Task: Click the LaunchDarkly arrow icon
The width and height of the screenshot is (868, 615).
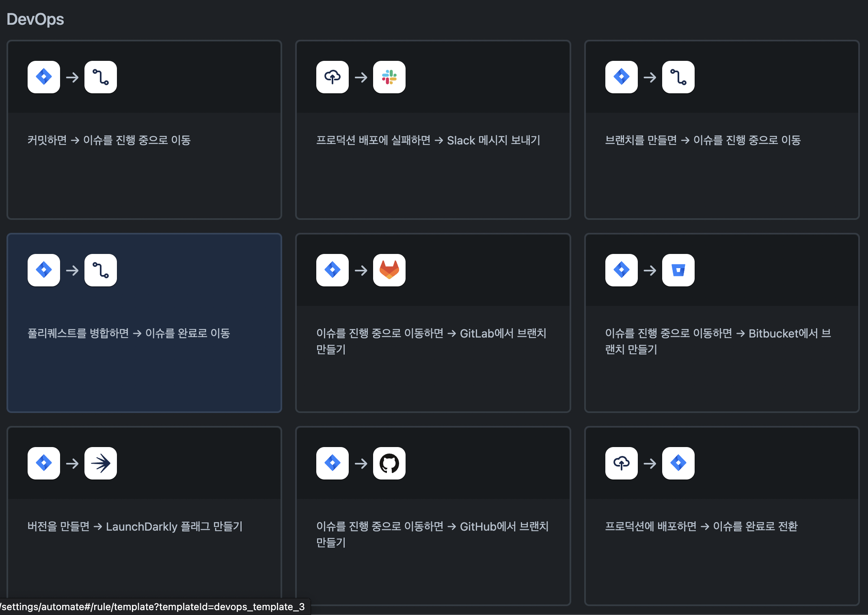Action: (101, 463)
